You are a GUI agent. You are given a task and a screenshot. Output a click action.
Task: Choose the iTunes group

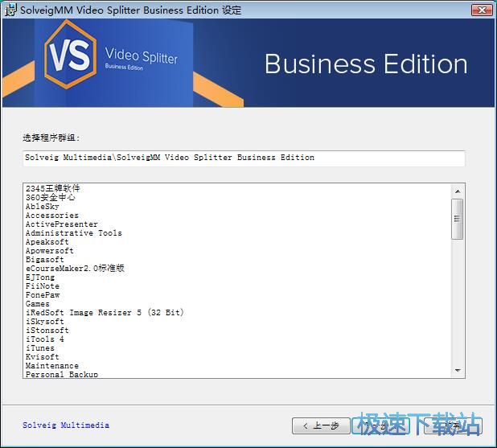tap(40, 348)
